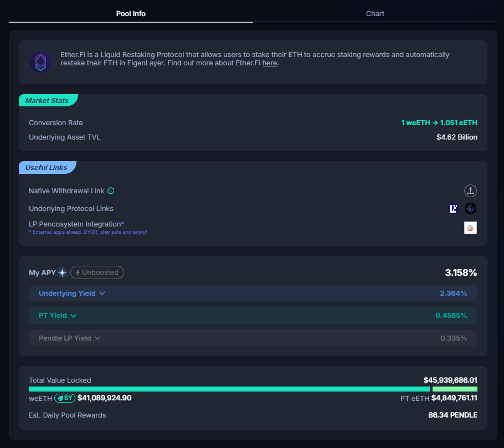
Task: Click the LP Pencosystem Integration label
Action: tap(76, 224)
